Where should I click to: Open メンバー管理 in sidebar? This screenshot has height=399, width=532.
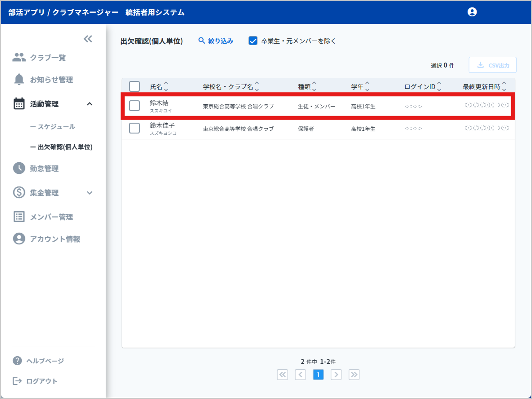pos(51,217)
